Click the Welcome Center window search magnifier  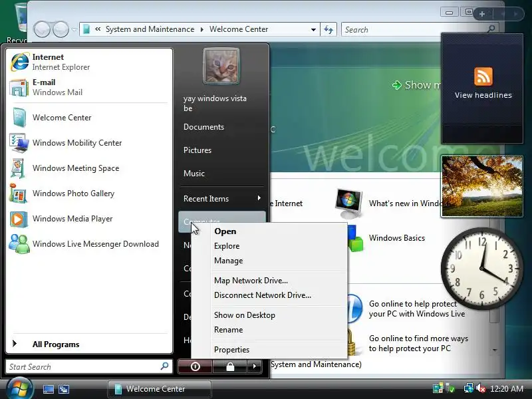point(491,29)
